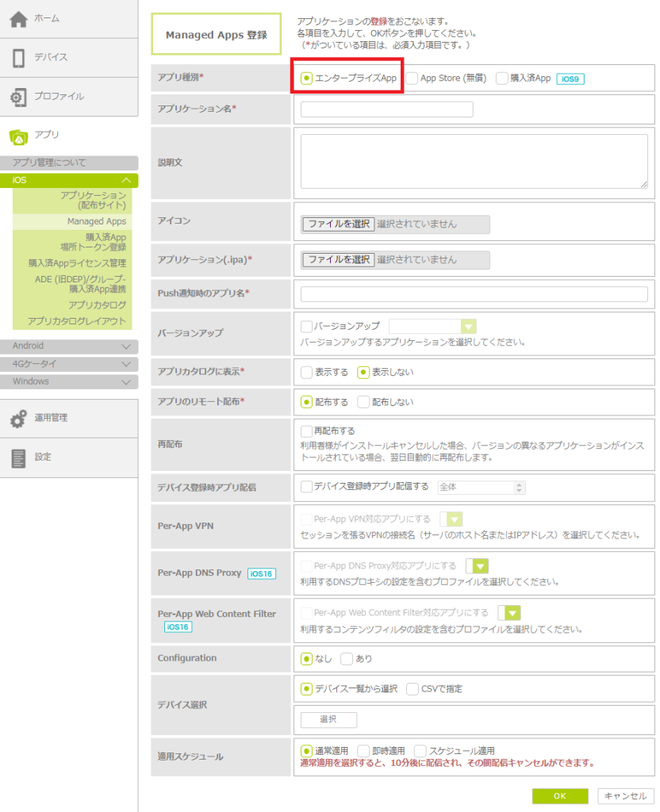Click the Device tablet icon

click(x=18, y=58)
